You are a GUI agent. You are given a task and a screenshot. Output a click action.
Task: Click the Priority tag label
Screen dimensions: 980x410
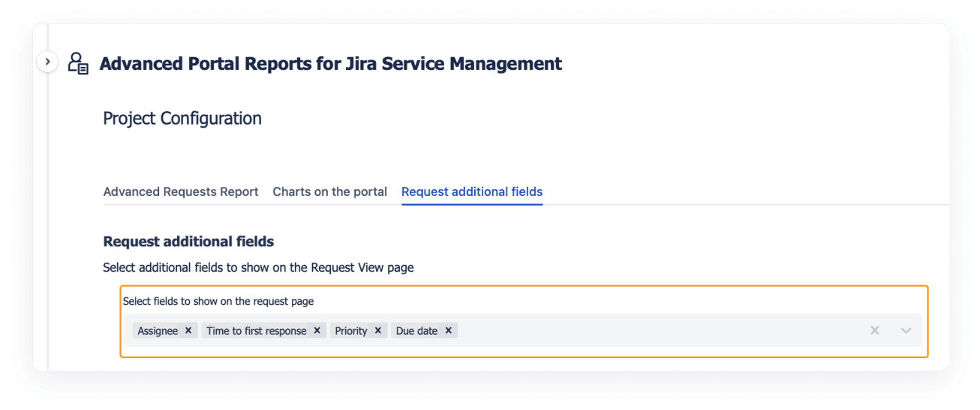[350, 331]
